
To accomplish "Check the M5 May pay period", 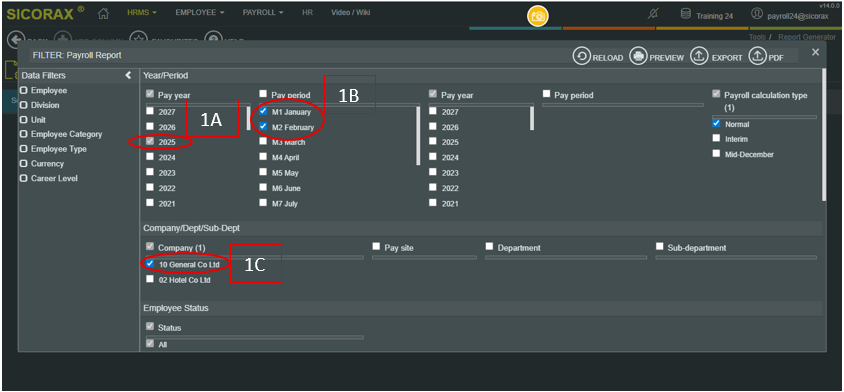I will 263,172.
